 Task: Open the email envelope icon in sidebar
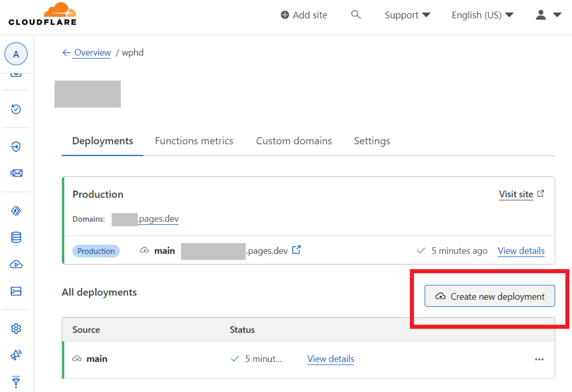tap(16, 173)
